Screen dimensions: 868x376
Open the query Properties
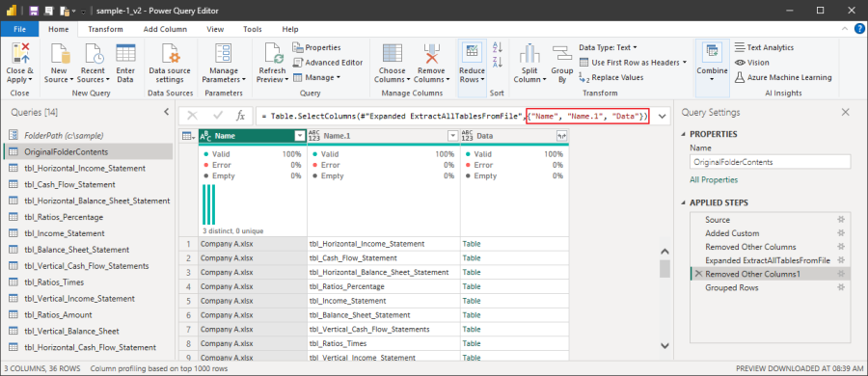click(316, 47)
